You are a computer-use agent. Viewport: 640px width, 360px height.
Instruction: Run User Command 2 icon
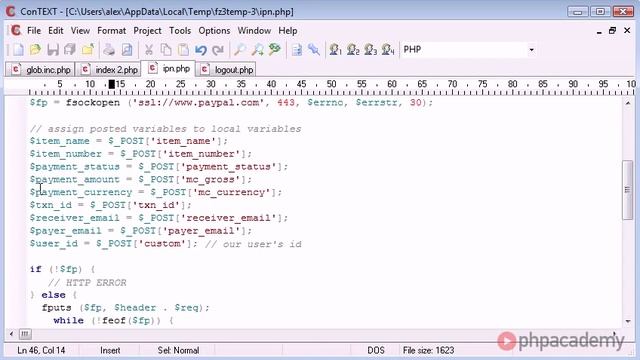pyautogui.click(x=353, y=50)
